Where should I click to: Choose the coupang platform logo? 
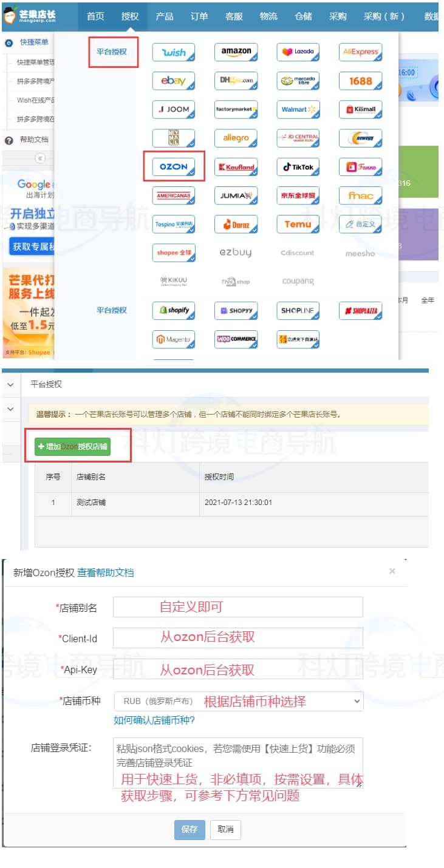pos(298,281)
